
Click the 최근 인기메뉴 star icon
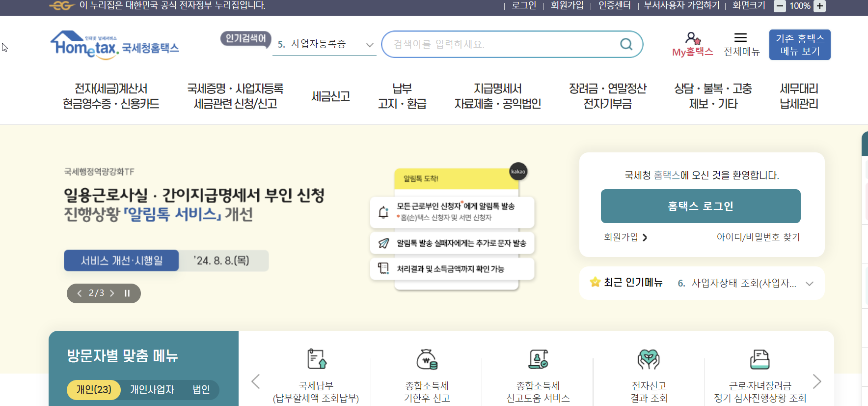[595, 282]
